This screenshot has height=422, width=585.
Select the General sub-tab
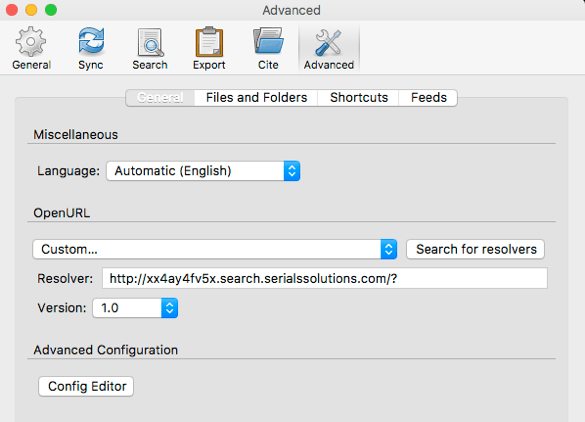point(160,98)
